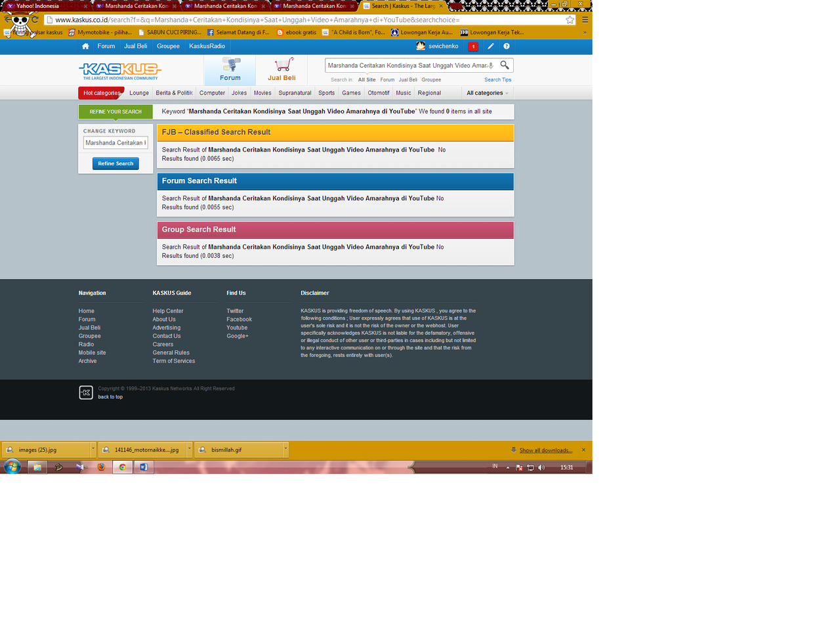Show more bookmarks chevron
This screenshot has height=630, width=840.
point(585,32)
